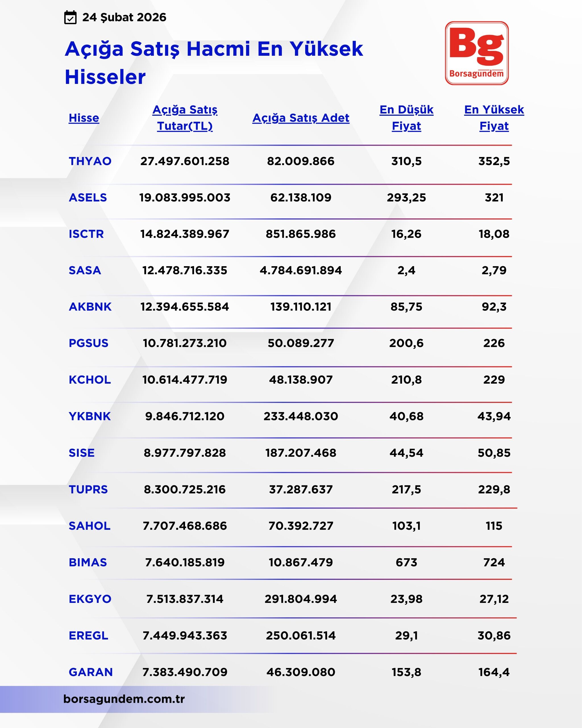
Task: Click the Borsagündem Bg logo
Action: [x=476, y=53]
